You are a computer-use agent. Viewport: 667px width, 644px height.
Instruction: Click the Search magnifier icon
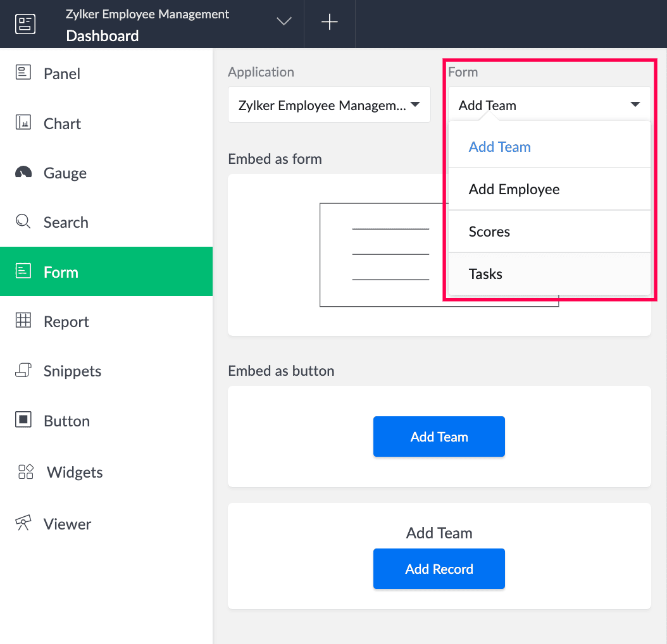[23, 221]
